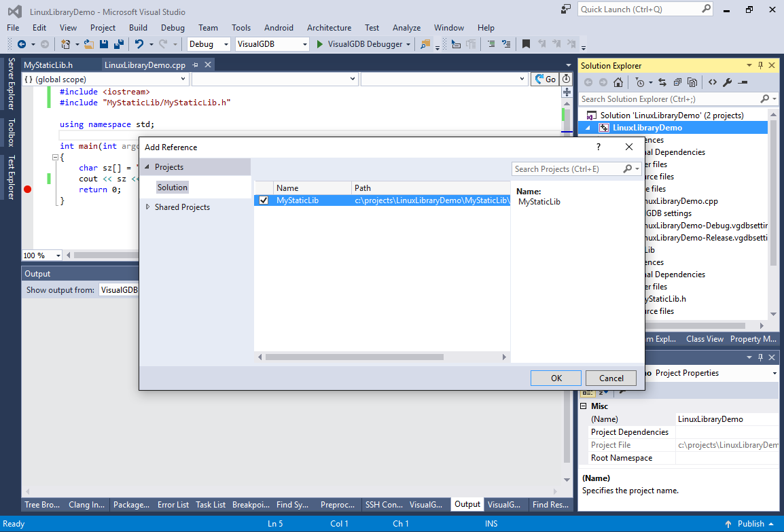Toggle bookmark icon in toolbar
This screenshot has height=532, width=784.
pos(526,44)
